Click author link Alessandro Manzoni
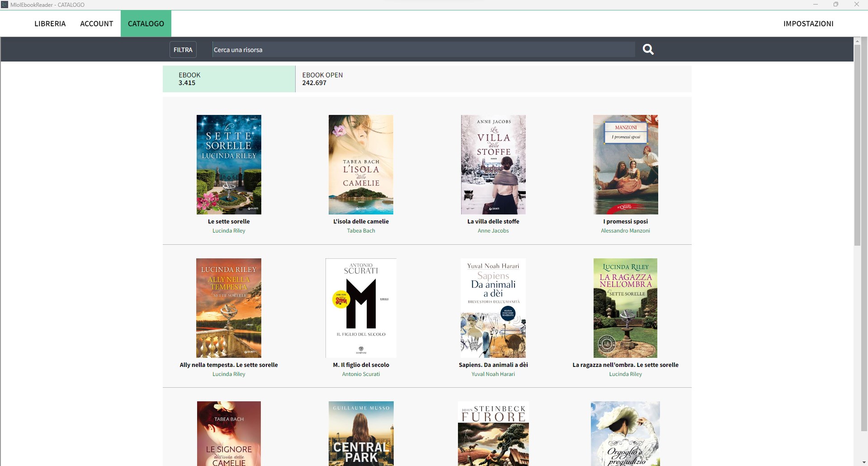This screenshot has height=466, width=868. pyautogui.click(x=626, y=231)
